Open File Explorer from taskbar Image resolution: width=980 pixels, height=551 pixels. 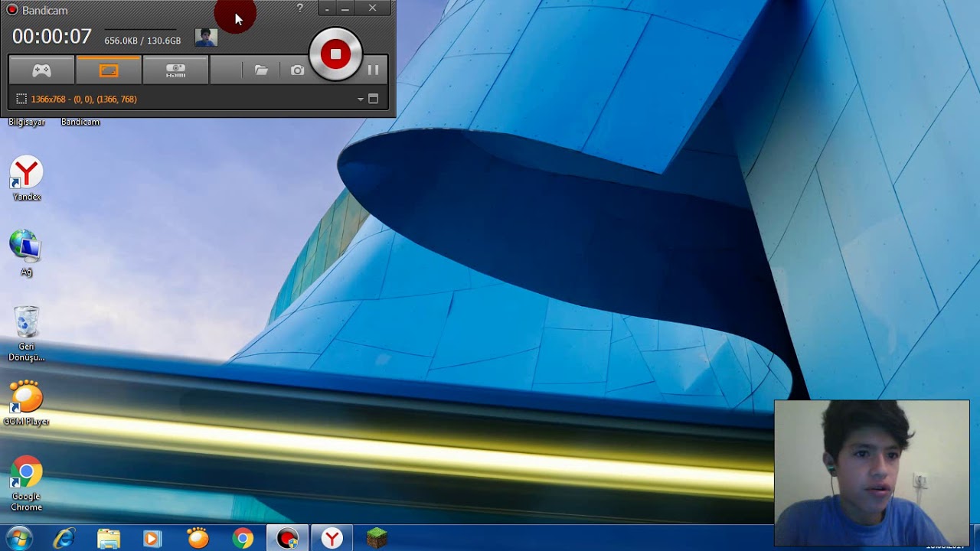[x=109, y=539]
